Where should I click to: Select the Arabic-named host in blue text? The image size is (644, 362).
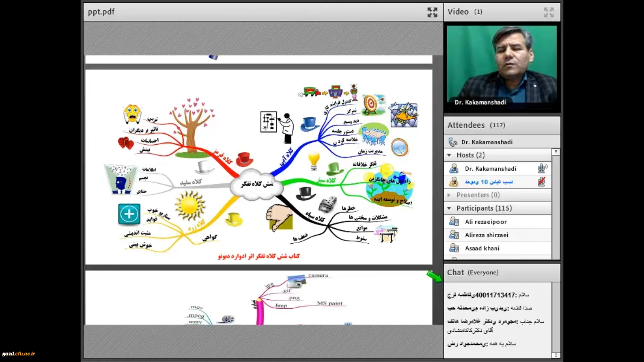pyautogui.click(x=488, y=182)
